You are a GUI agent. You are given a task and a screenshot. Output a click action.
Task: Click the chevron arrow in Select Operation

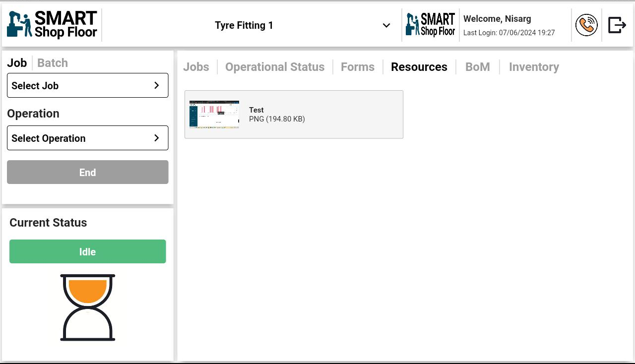pos(157,138)
